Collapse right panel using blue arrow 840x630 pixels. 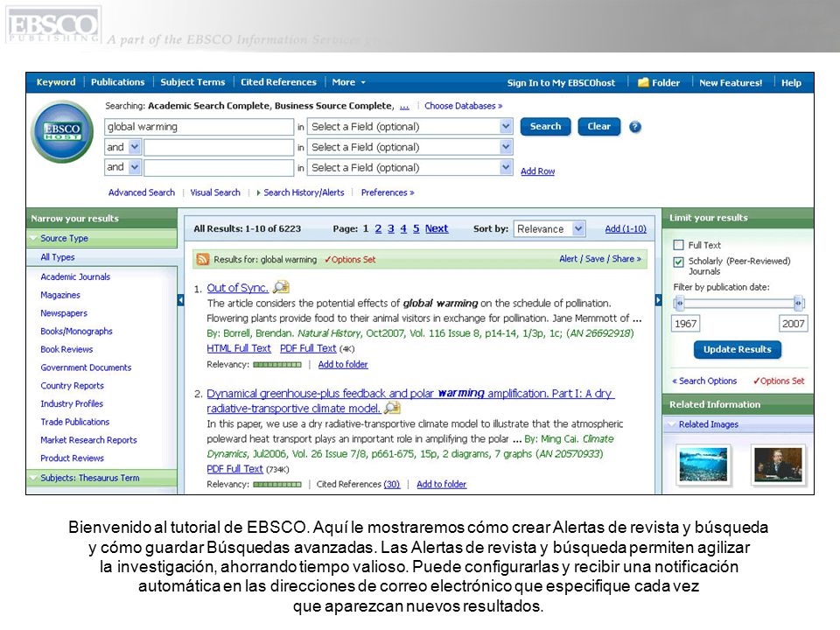pyautogui.click(x=658, y=300)
